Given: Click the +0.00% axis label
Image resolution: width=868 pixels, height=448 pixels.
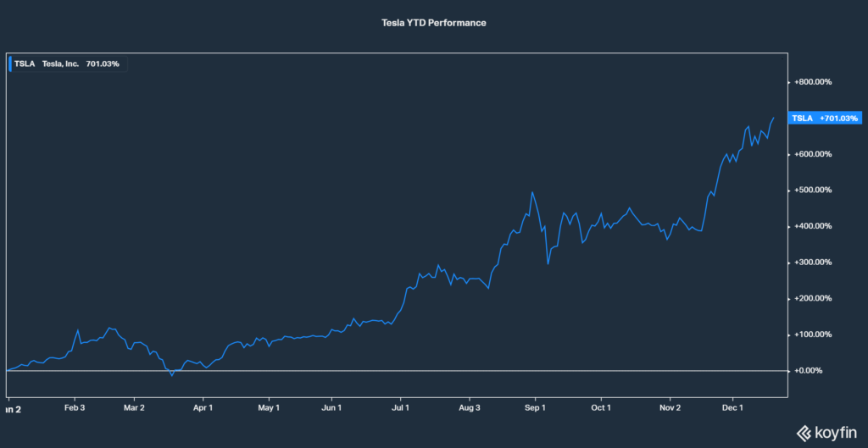Looking at the screenshot, I should click(810, 371).
